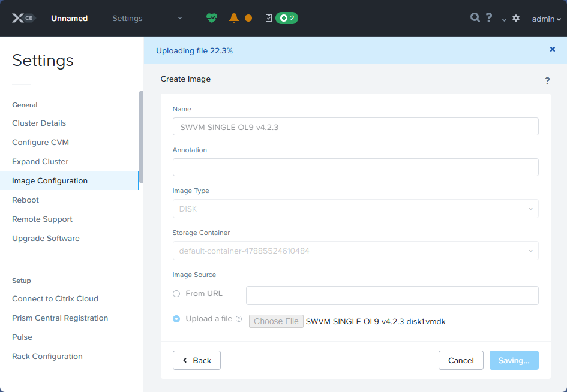Click the Upload a file tooltip icon
The height and width of the screenshot is (392, 567).
click(x=238, y=319)
